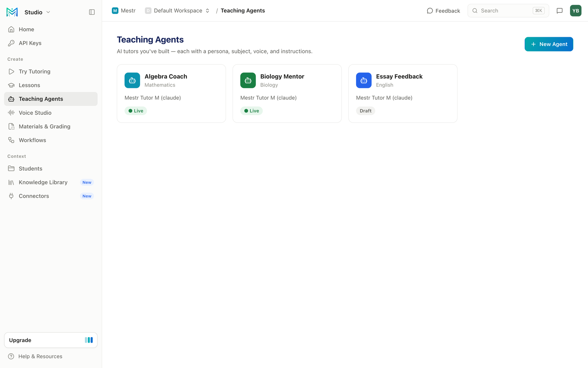
Task: Click Mestr Tutor M (claude) on Biology Mentor card
Action: [268, 98]
